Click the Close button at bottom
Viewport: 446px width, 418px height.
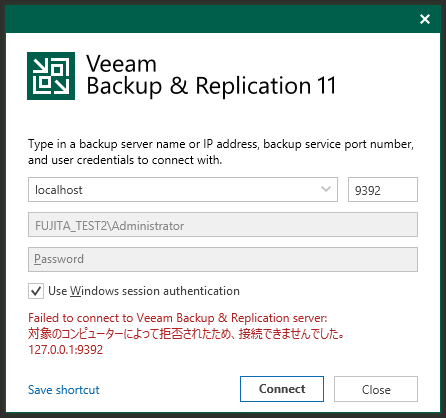[x=376, y=389]
